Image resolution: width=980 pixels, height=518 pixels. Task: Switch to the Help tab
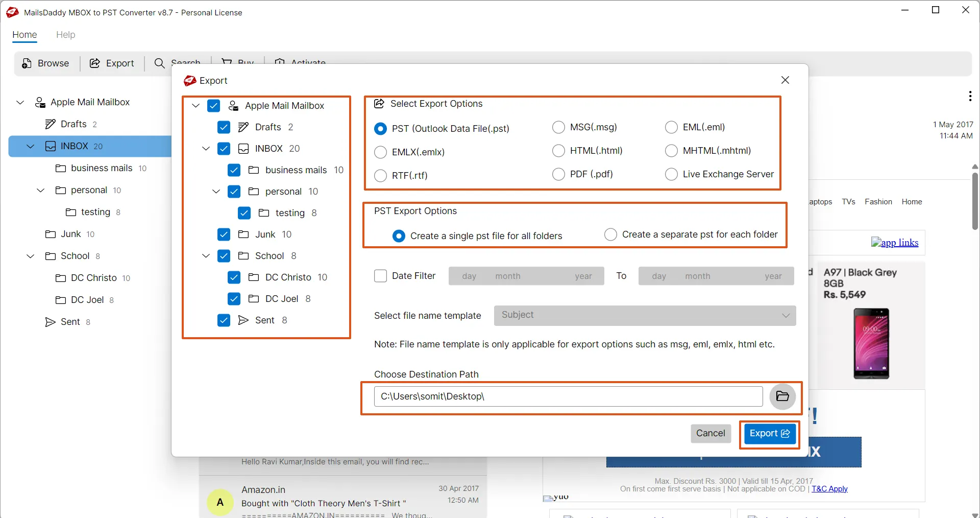[66, 35]
